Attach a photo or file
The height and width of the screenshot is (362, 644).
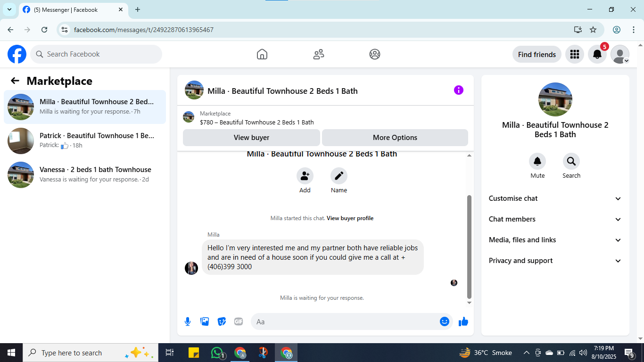tap(205, 321)
